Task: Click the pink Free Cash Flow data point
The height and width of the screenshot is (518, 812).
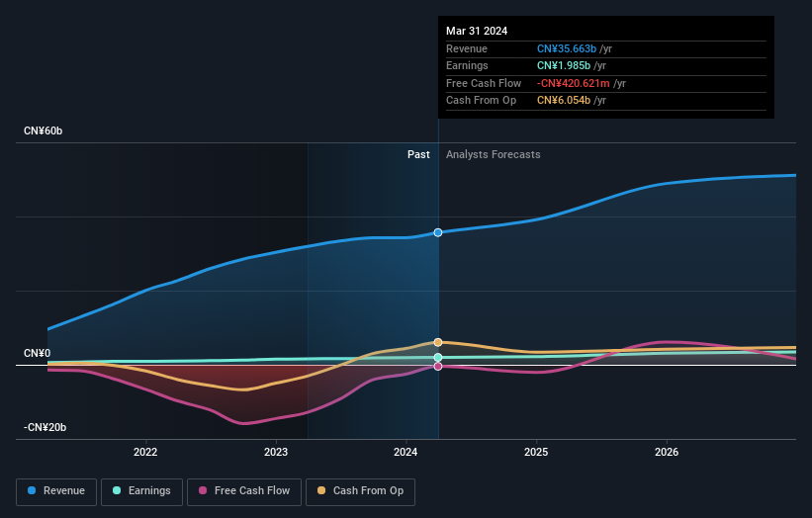Action: [x=438, y=367]
